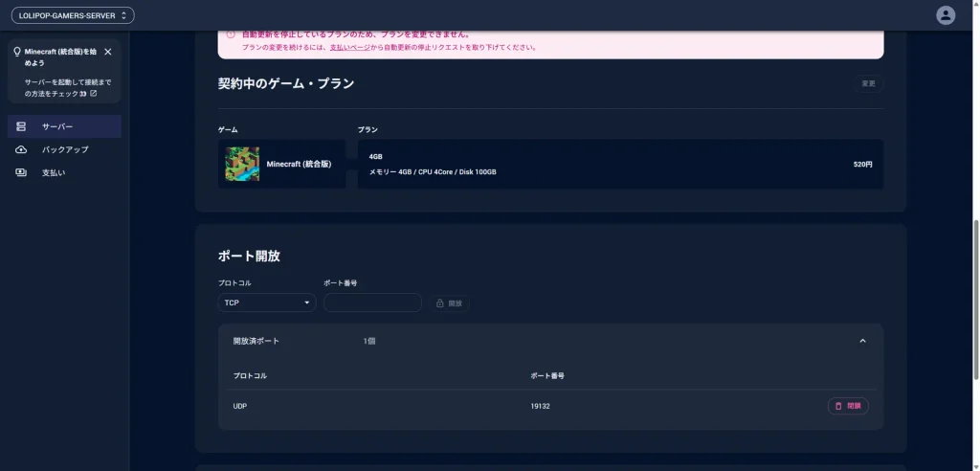Click the warning icon in the pink banner

(231, 34)
